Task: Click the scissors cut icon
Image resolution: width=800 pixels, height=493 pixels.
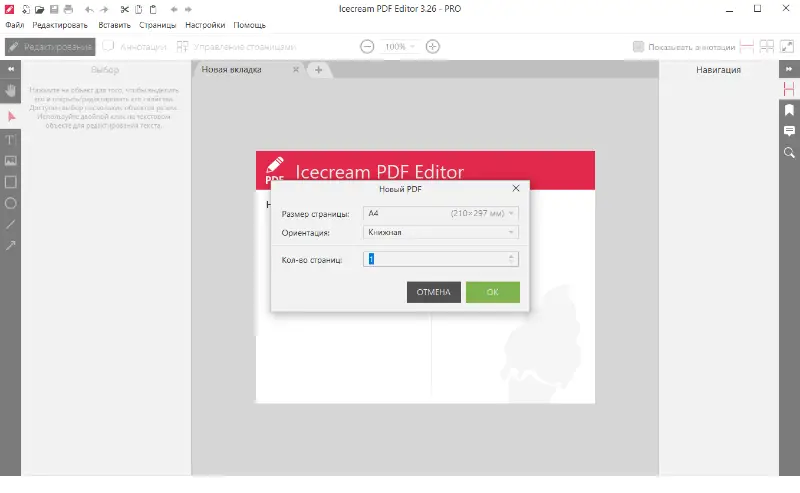Action: [124, 9]
